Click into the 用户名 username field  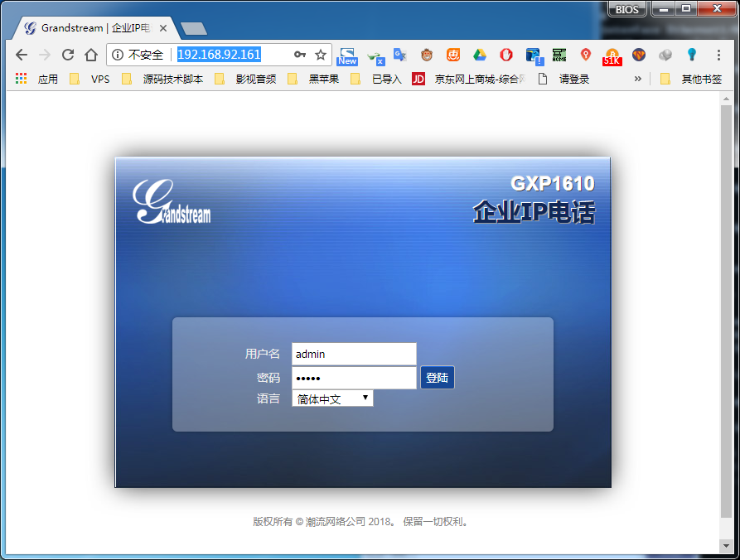(x=354, y=354)
